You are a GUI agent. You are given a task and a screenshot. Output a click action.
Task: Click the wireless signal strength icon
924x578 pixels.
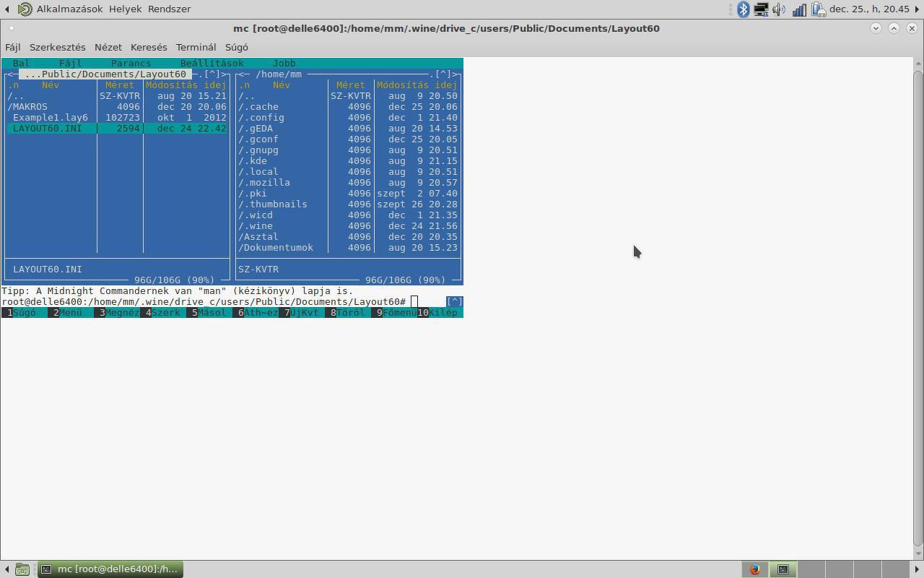[799, 9]
